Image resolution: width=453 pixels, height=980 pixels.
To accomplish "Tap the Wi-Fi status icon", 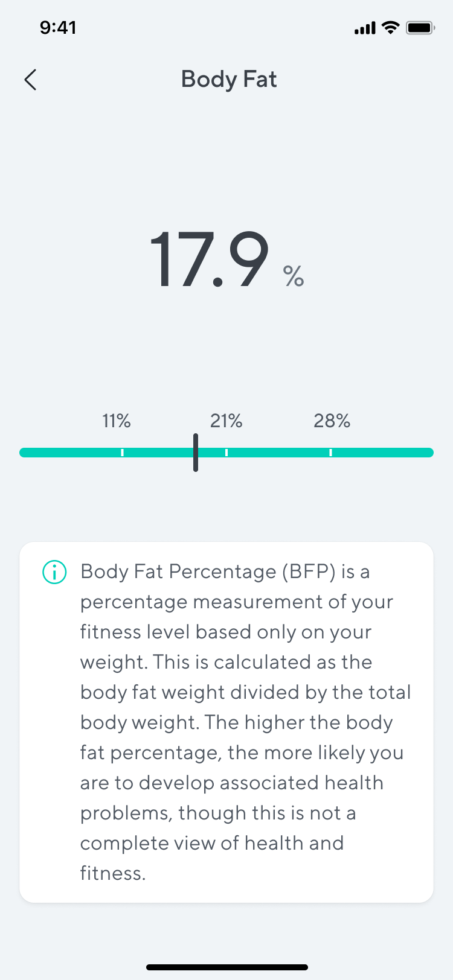I will [x=391, y=27].
